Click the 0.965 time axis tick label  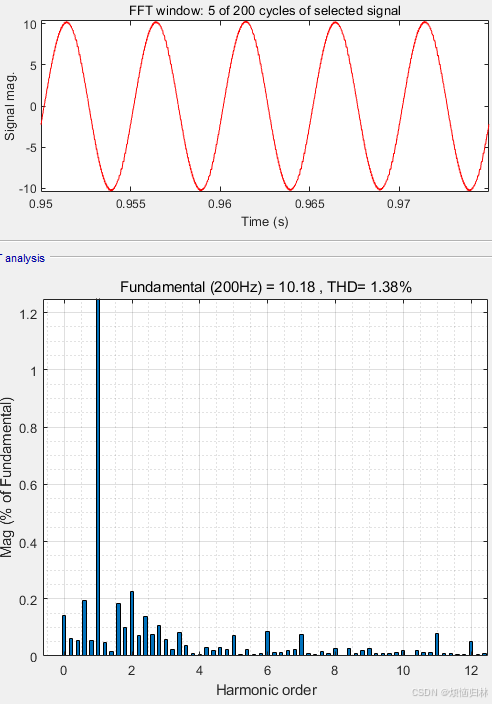309,204
